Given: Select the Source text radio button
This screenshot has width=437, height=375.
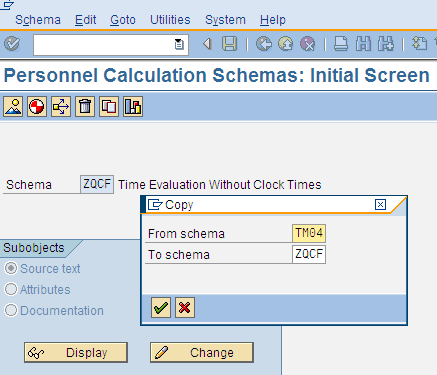Looking at the screenshot, I should coord(11,268).
